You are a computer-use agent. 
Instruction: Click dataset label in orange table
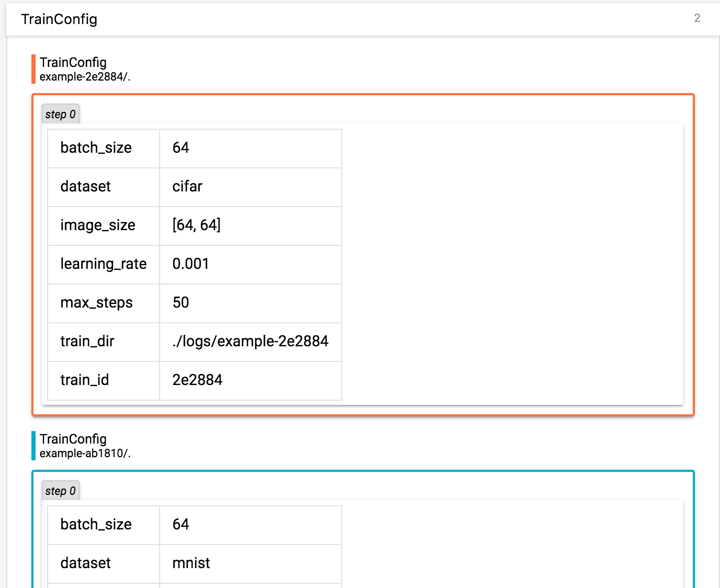(x=85, y=186)
